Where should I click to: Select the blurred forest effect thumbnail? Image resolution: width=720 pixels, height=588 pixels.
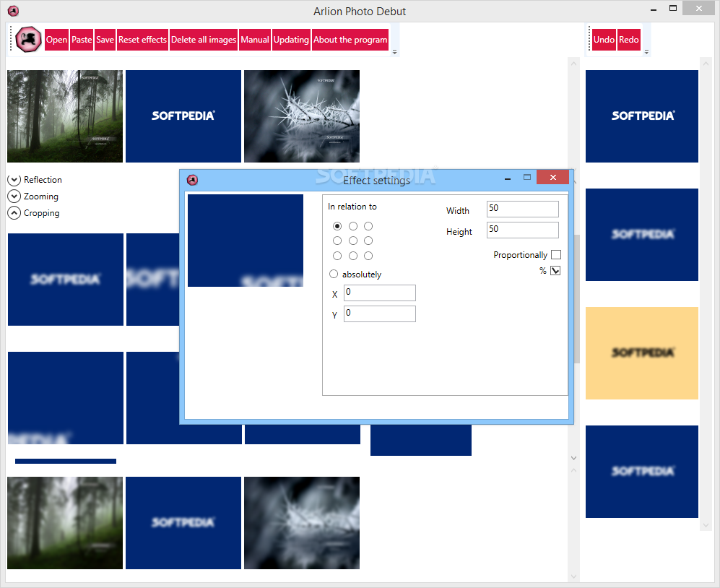point(65,523)
